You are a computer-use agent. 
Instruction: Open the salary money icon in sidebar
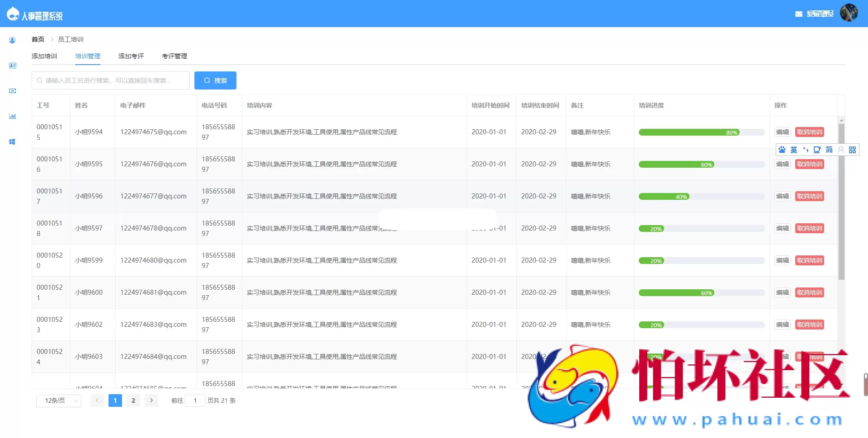pyautogui.click(x=12, y=91)
